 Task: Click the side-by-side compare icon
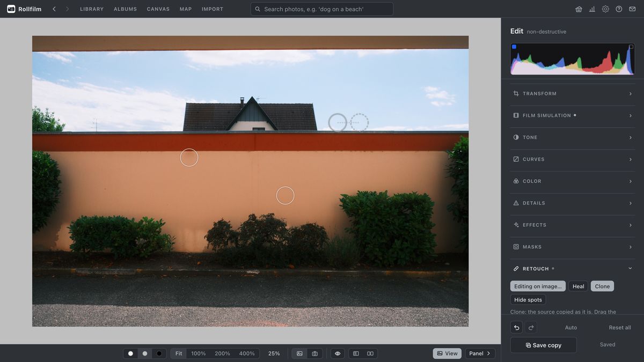click(370, 353)
